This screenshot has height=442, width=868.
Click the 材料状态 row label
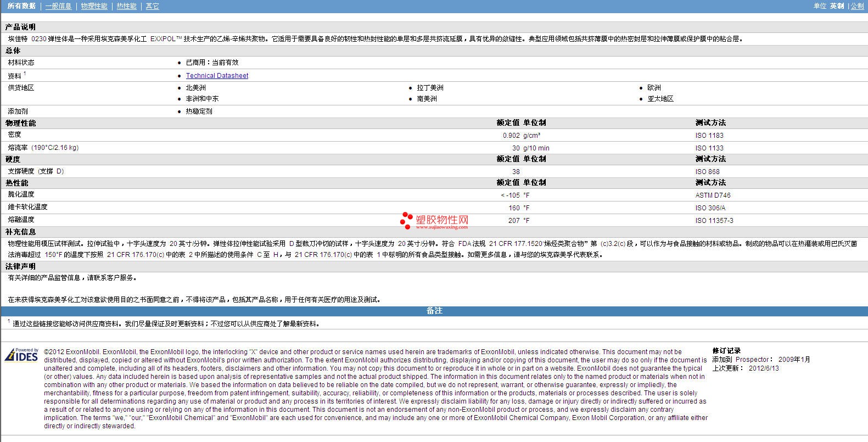21,63
